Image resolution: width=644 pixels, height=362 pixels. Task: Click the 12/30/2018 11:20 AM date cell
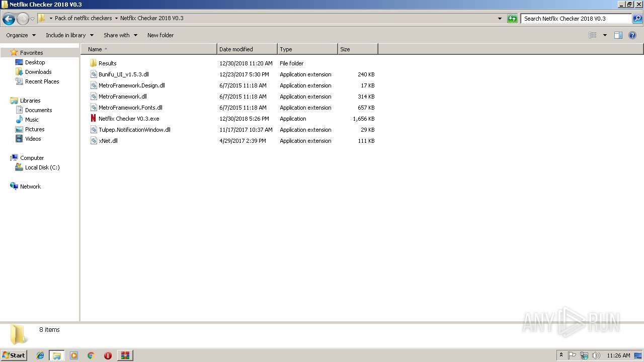click(246, 63)
